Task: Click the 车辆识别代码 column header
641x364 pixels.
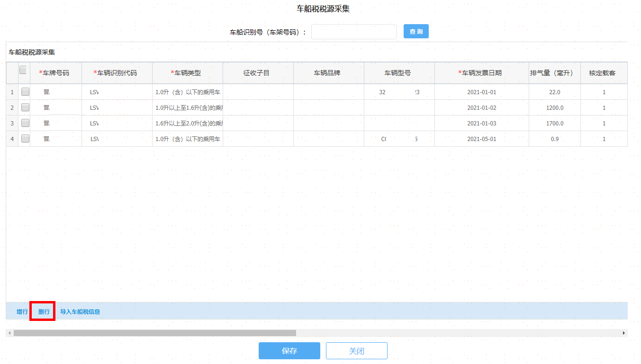Action: pyautogui.click(x=117, y=73)
